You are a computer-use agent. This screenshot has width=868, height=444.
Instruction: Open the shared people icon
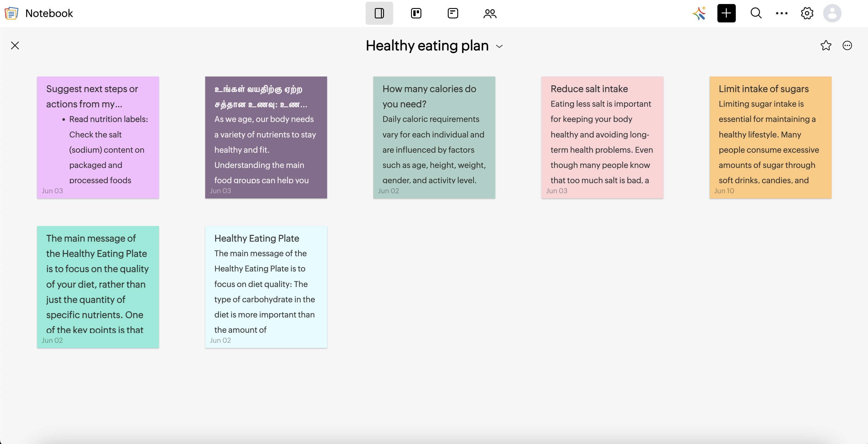489,14
